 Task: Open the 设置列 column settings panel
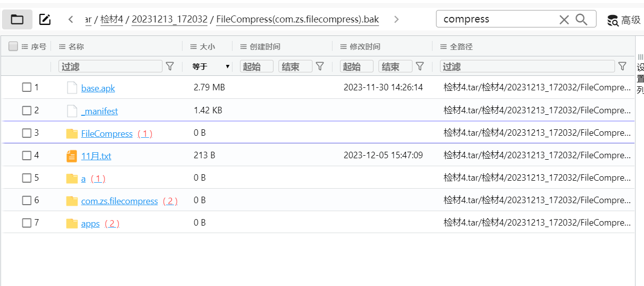(640, 74)
